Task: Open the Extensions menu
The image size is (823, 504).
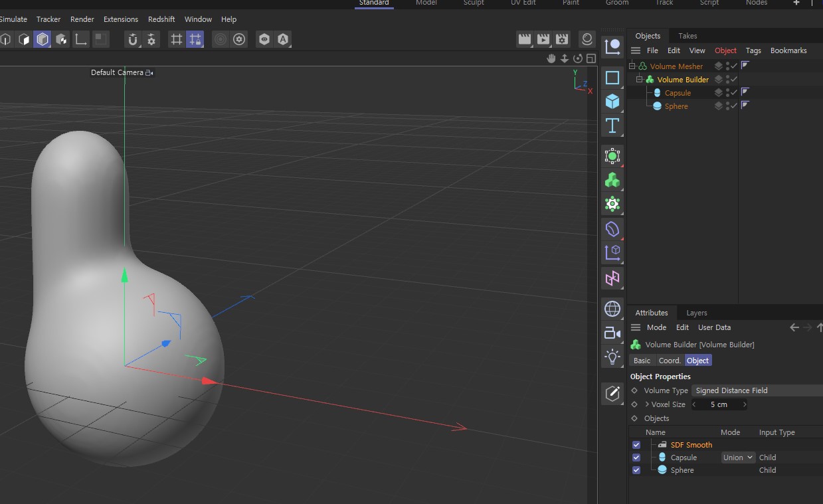Action: (121, 19)
